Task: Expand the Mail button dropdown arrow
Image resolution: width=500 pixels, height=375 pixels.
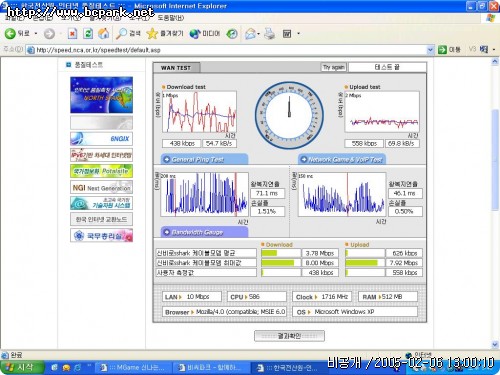Action: (x=258, y=34)
